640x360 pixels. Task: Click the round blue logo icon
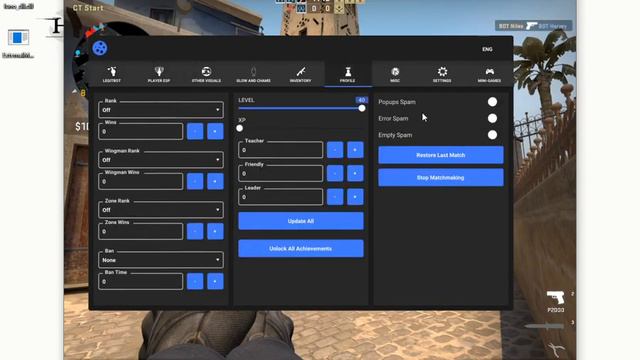click(x=100, y=48)
